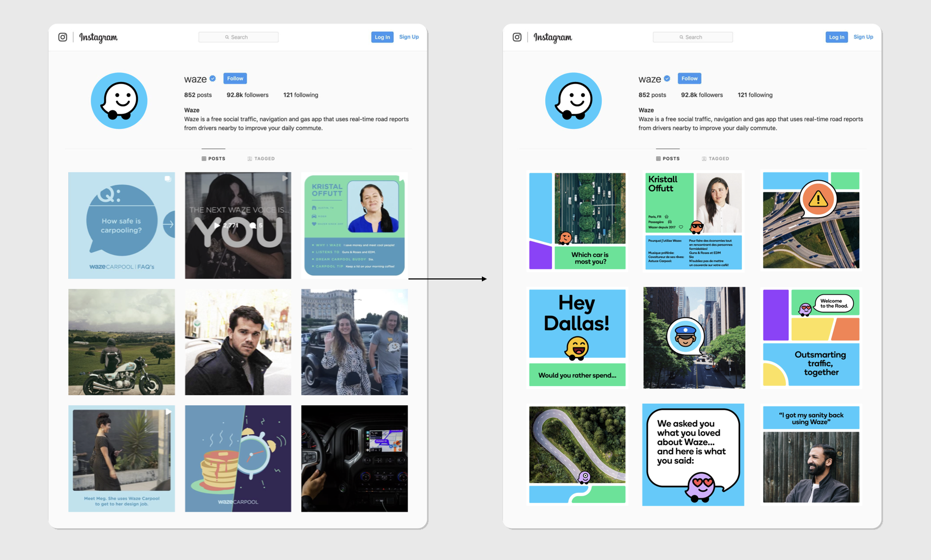Open Instagram wordmark home link in left window

pos(98,38)
